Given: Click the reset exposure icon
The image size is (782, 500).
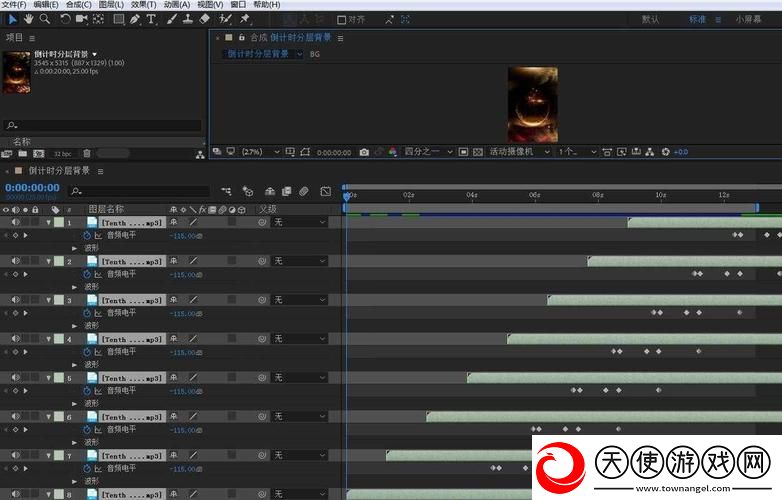Looking at the screenshot, I should click(x=665, y=152).
